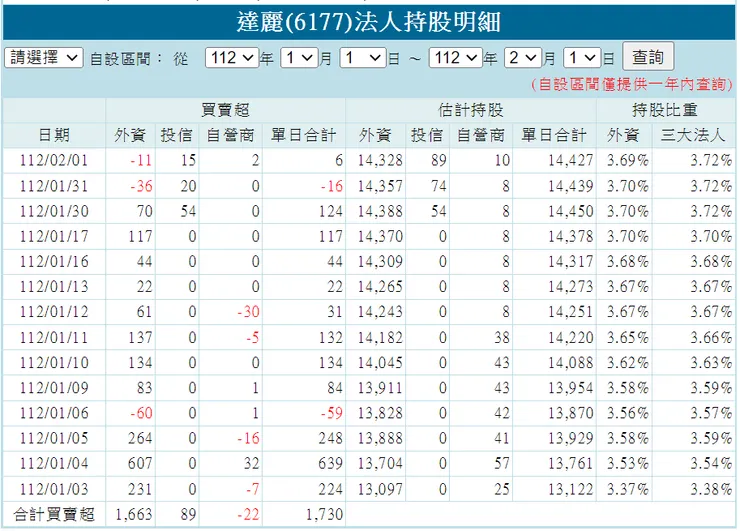Click the 估計持股 group header
Image resolution: width=740 pixels, height=531 pixels.
click(471, 110)
